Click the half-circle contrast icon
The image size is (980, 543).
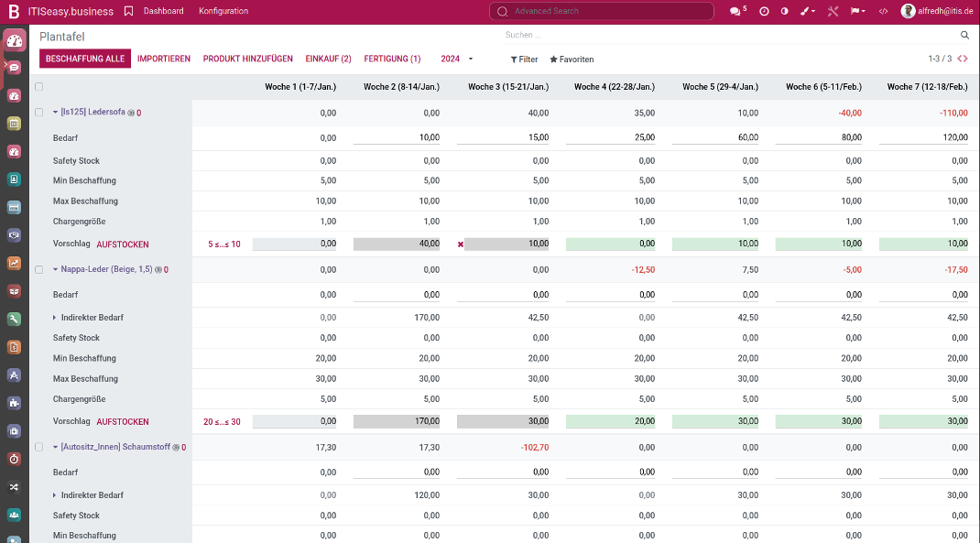[784, 11]
